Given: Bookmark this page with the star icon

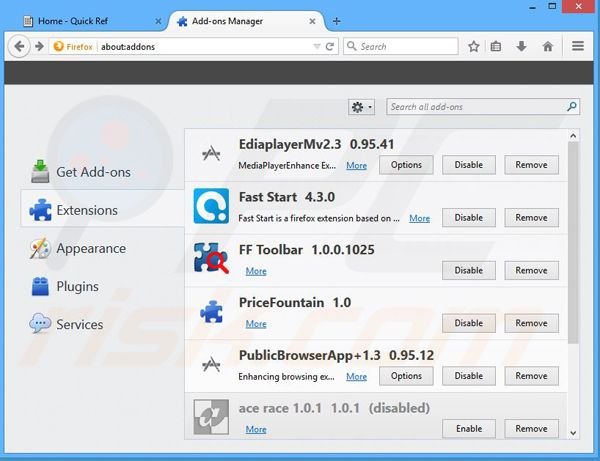Looking at the screenshot, I should pyautogui.click(x=474, y=46).
